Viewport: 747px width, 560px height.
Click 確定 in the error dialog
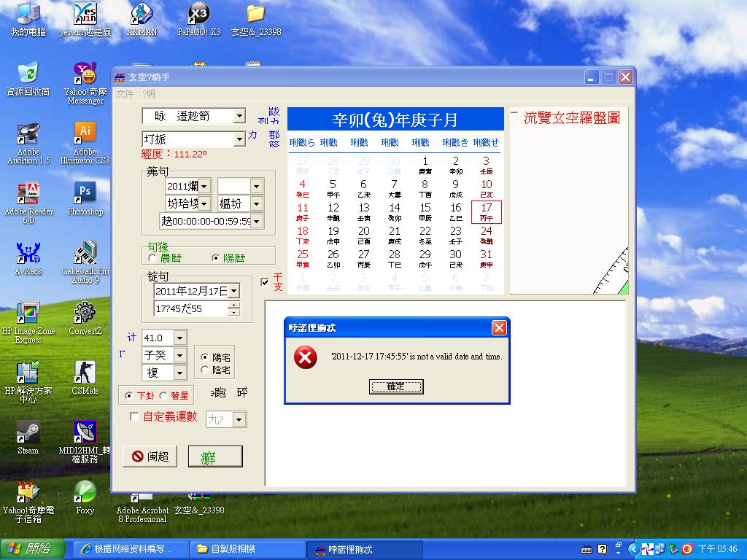click(396, 386)
